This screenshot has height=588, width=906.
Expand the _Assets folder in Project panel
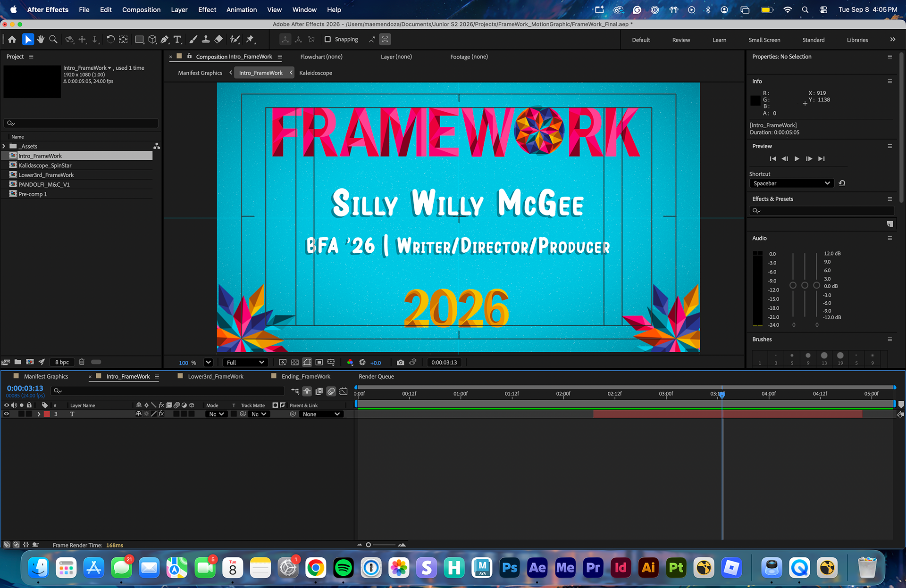4,146
